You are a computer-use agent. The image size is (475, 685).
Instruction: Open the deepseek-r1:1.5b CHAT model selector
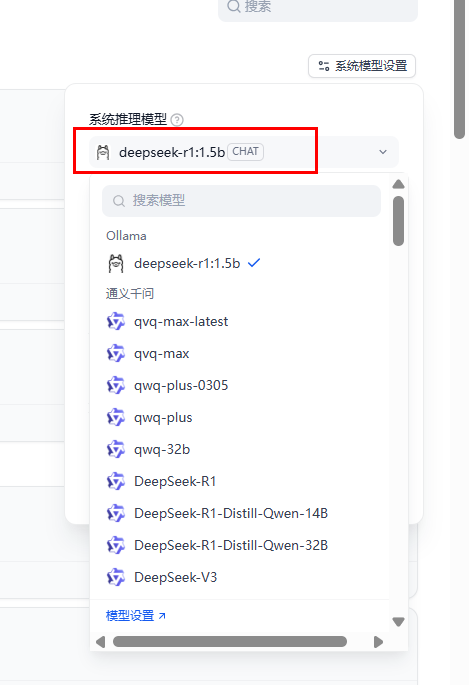[x=244, y=152]
